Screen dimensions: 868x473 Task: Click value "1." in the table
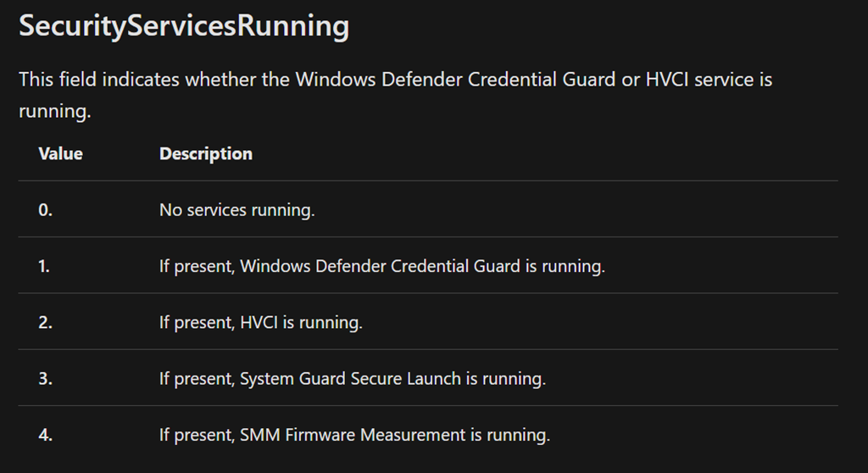45,265
